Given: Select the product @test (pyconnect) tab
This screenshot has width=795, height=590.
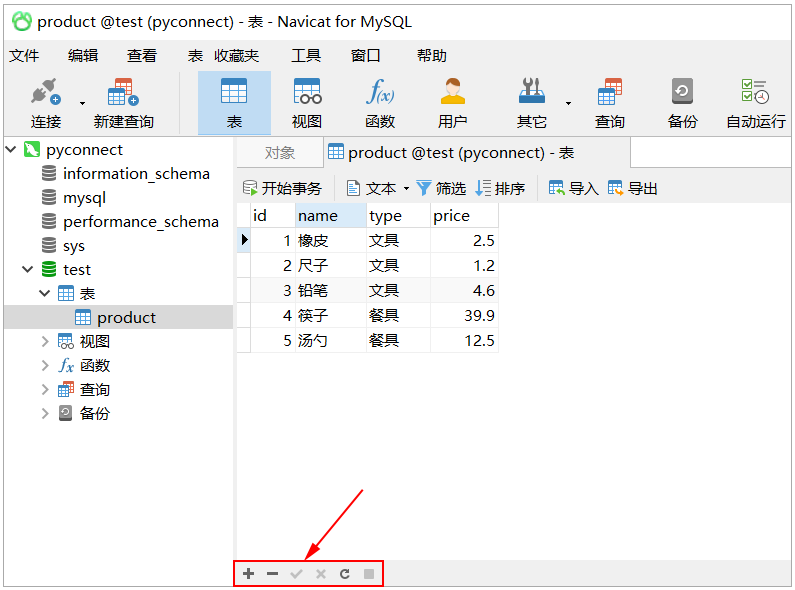Looking at the screenshot, I should tap(477, 153).
